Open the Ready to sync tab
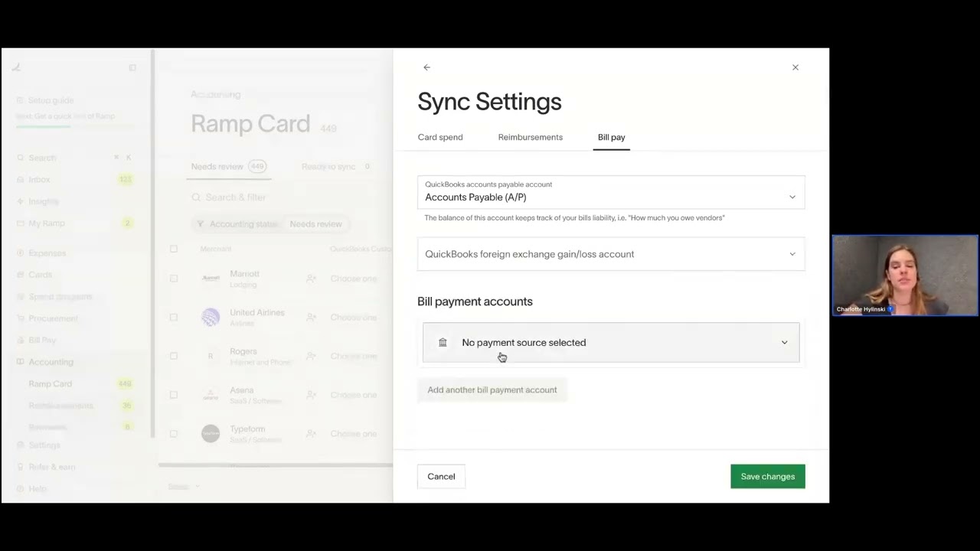This screenshot has height=551, width=980. (x=336, y=167)
